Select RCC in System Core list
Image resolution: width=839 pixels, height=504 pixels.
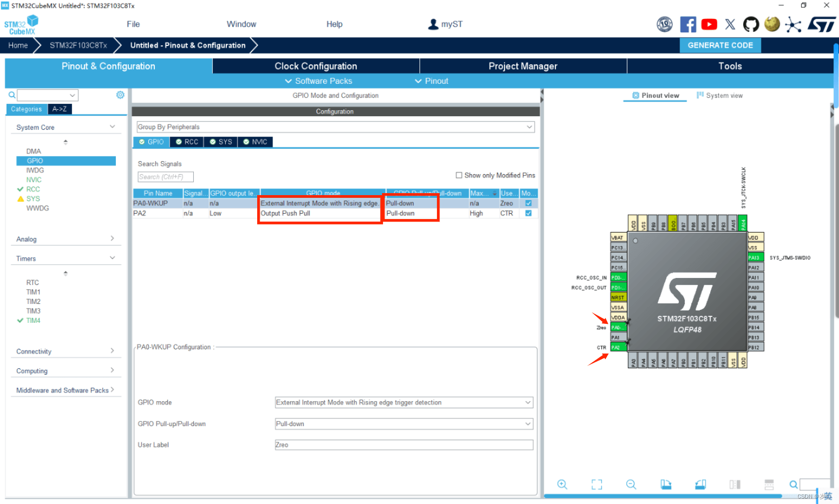(33, 189)
